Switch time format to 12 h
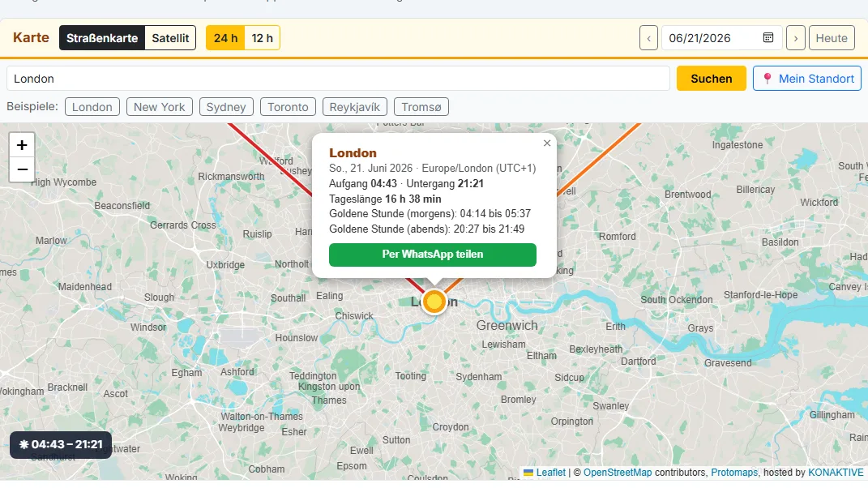This screenshot has width=868, height=488. [262, 38]
